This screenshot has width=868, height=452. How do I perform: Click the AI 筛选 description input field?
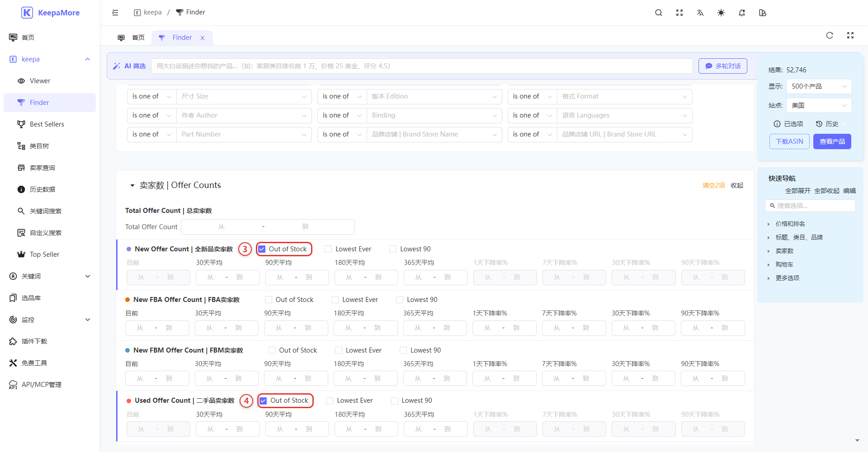pos(422,66)
